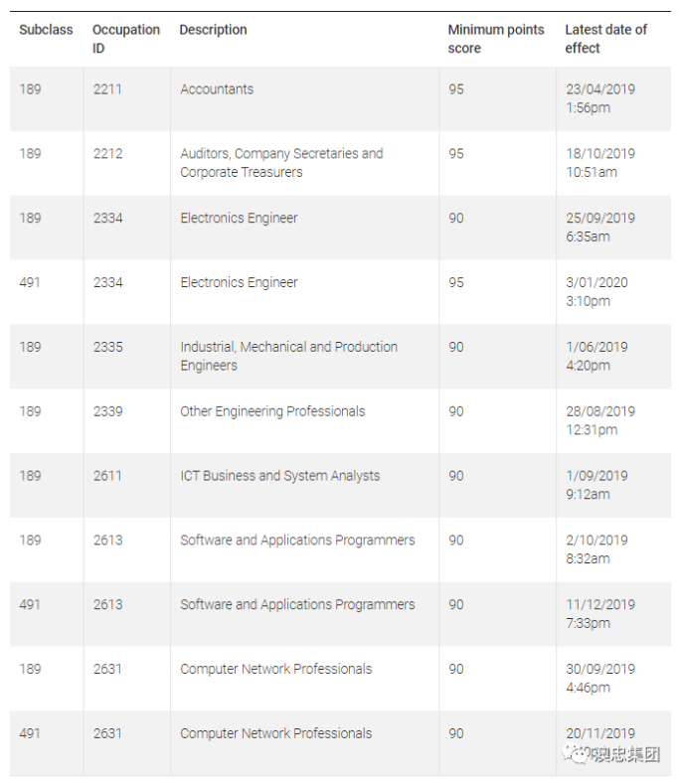
Task: Click occupation ID 2611
Action: [x=107, y=476]
